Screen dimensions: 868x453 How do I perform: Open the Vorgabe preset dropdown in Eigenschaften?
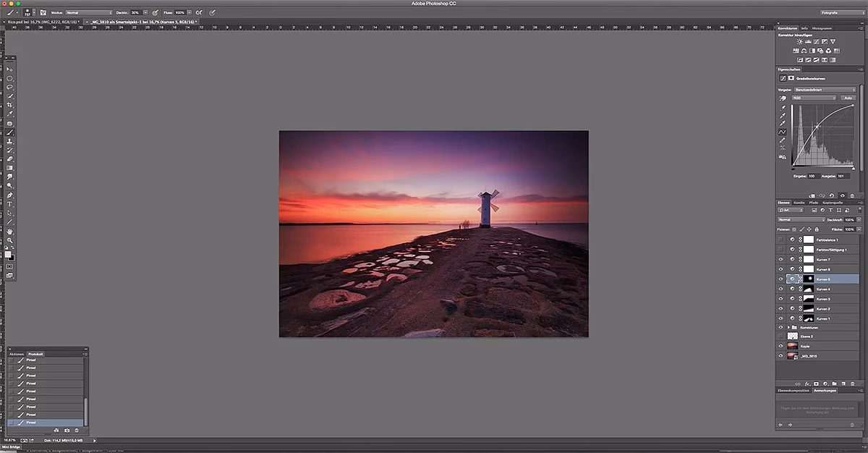tap(825, 89)
